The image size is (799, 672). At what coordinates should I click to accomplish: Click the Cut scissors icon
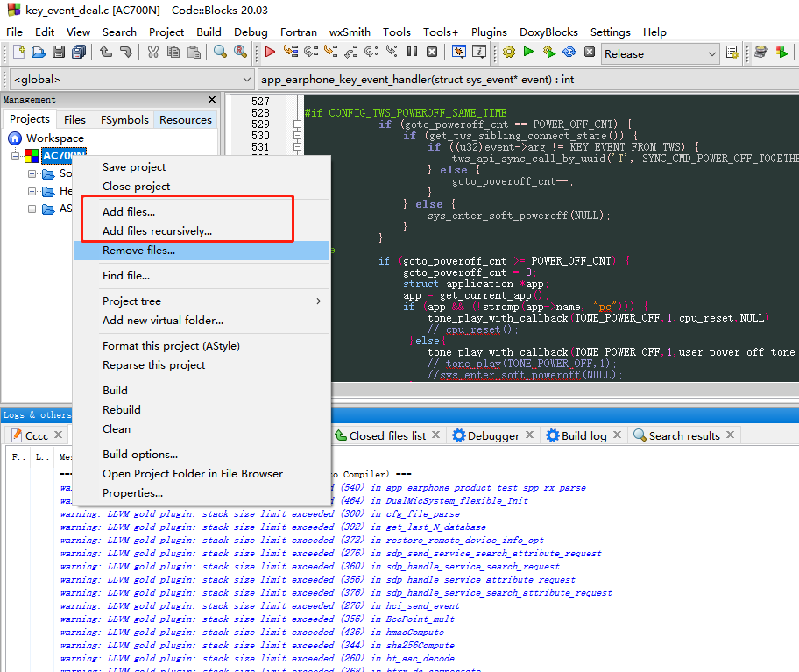coord(152,52)
